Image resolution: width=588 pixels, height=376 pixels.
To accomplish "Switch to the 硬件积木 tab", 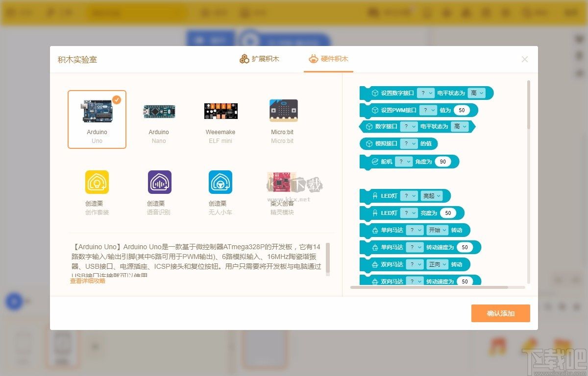I will (x=328, y=59).
